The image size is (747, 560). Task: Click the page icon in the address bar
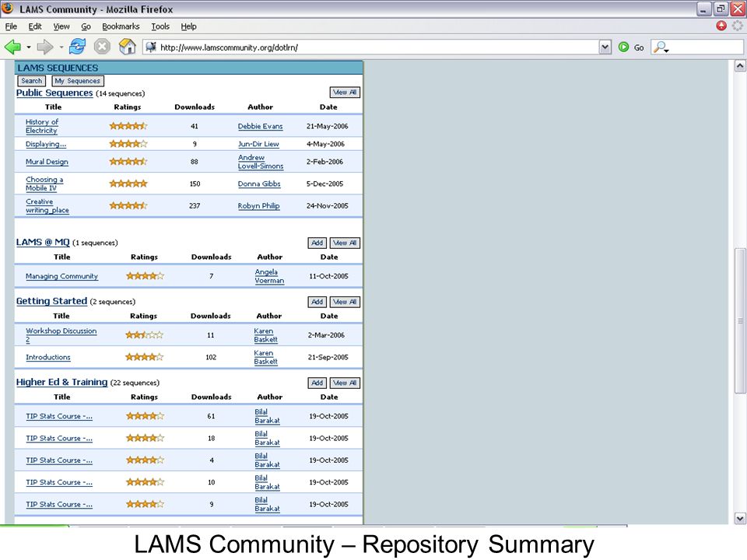point(151,47)
